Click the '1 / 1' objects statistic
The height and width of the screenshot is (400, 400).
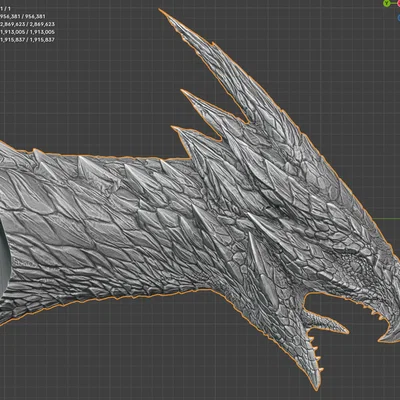coord(5,8)
